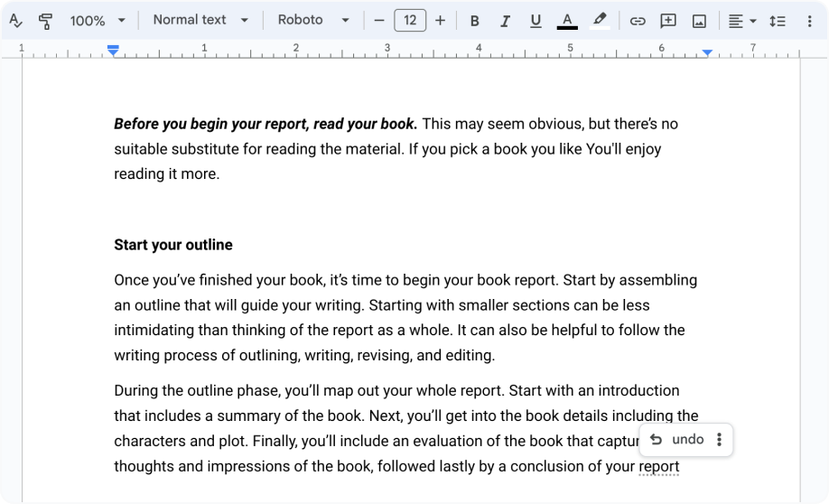
Task: Toggle italic formatting
Action: tap(505, 21)
